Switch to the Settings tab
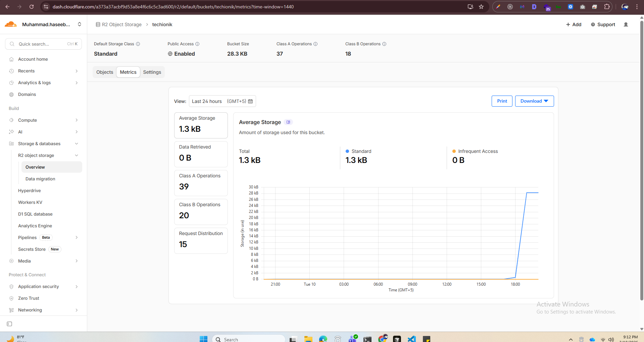644x342 pixels. coord(152,72)
